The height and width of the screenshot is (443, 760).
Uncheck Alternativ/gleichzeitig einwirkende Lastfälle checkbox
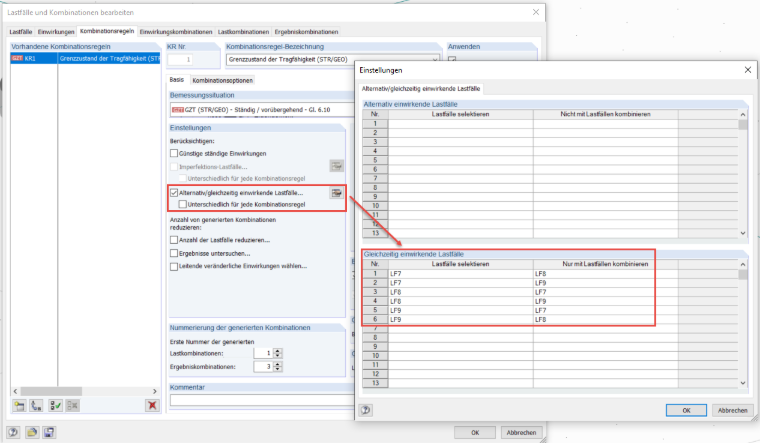coord(174,192)
